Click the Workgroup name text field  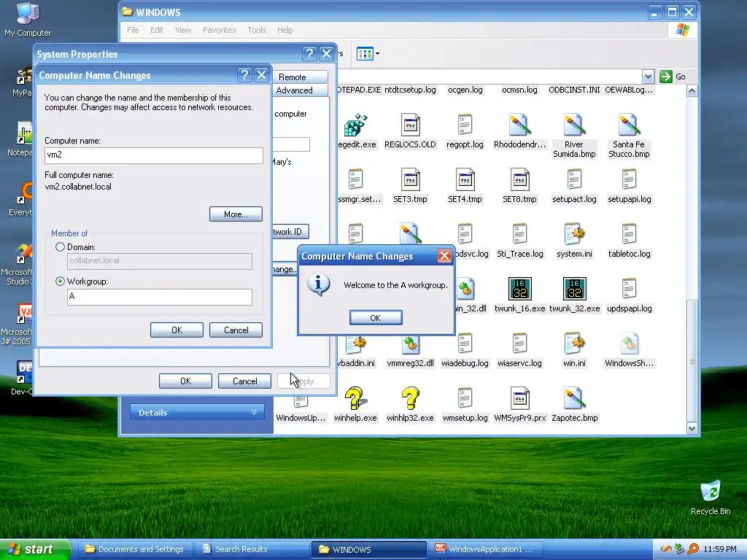160,297
